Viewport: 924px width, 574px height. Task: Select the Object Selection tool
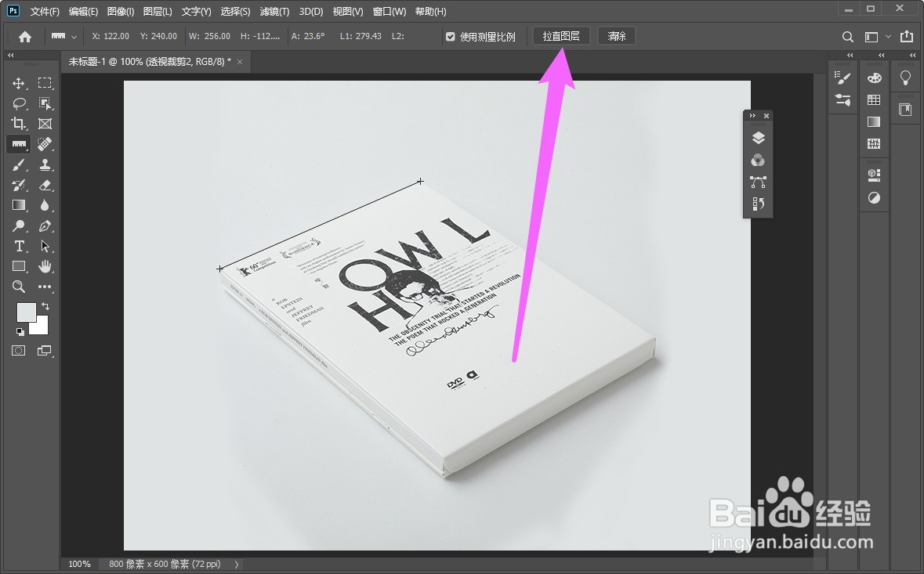tap(45, 103)
